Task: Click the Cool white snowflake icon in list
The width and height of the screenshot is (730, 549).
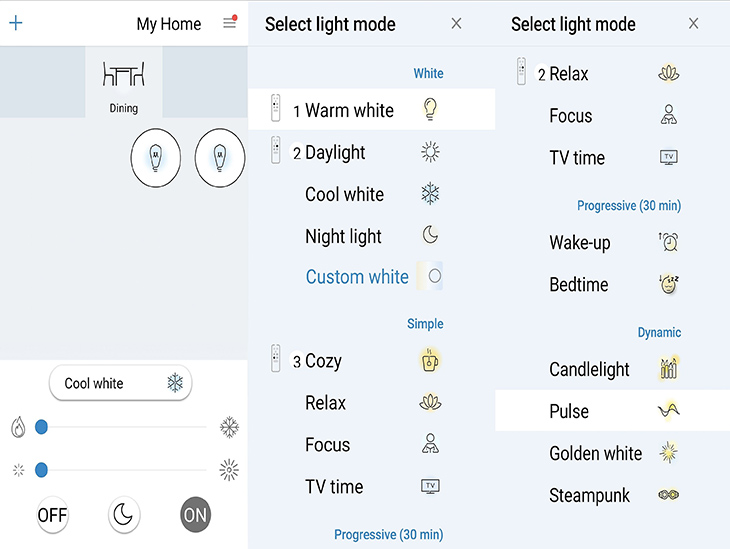Action: (x=430, y=194)
